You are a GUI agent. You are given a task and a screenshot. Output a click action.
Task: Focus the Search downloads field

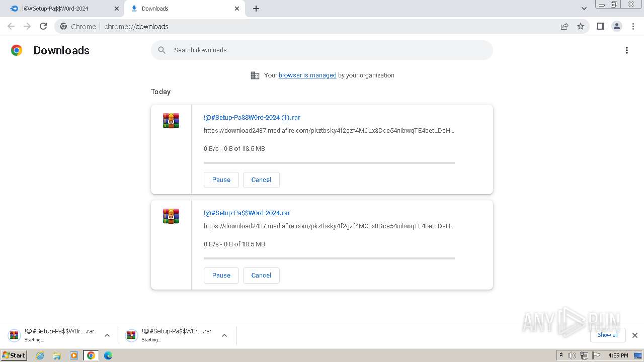coord(322,50)
